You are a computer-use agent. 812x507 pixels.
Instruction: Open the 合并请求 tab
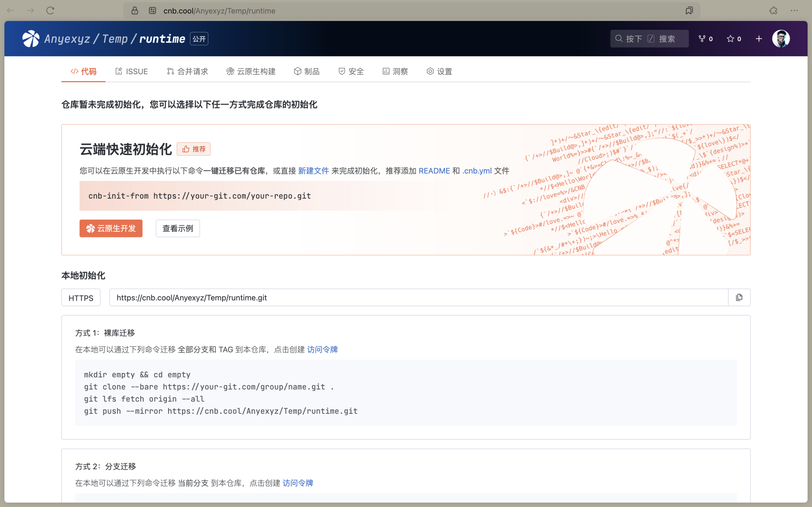coord(187,71)
